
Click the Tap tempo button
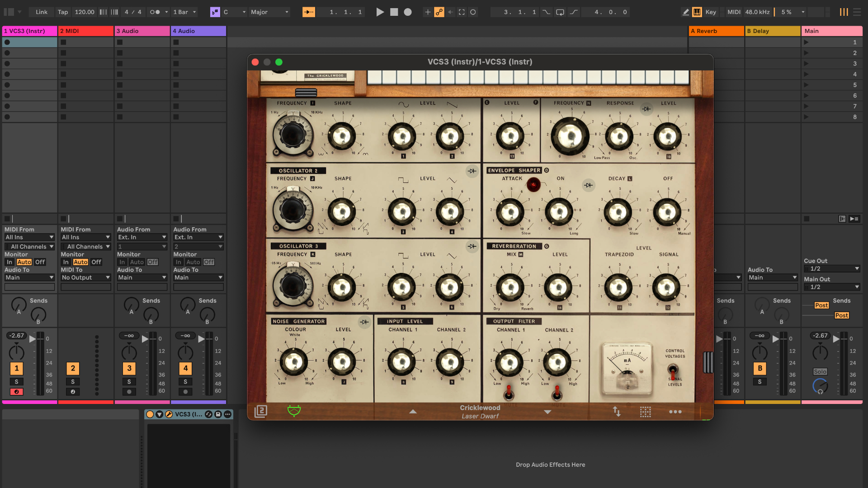pyautogui.click(x=62, y=12)
